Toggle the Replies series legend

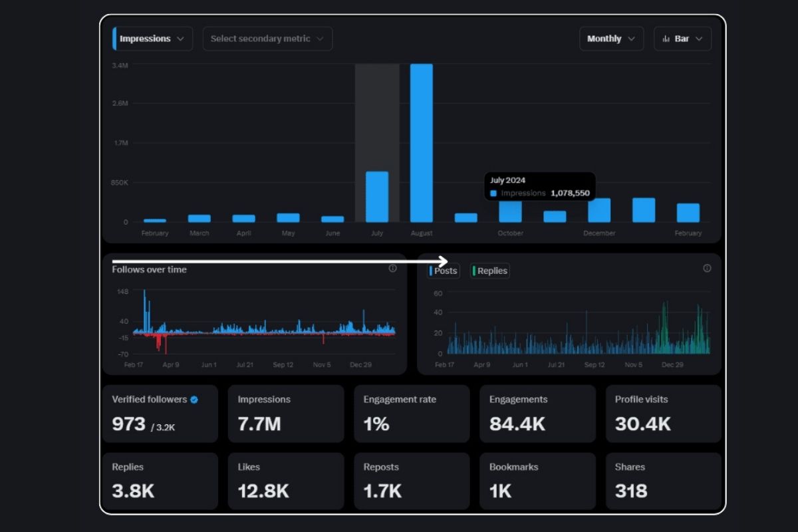tap(490, 271)
